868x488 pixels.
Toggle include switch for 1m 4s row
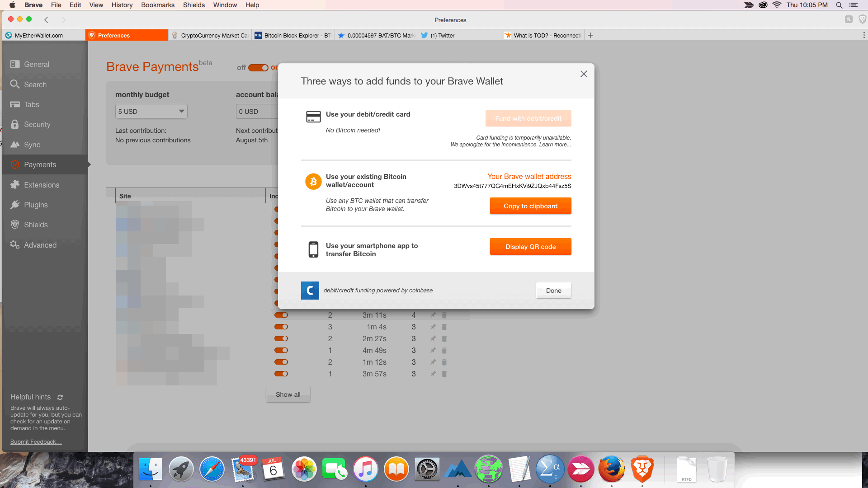tap(281, 327)
